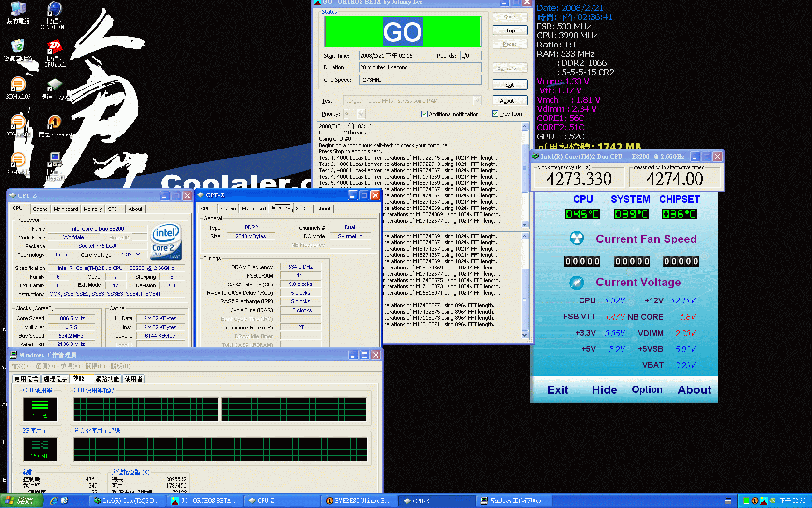
Task: Click the red ORTHOS tray icon
Action: (763, 501)
